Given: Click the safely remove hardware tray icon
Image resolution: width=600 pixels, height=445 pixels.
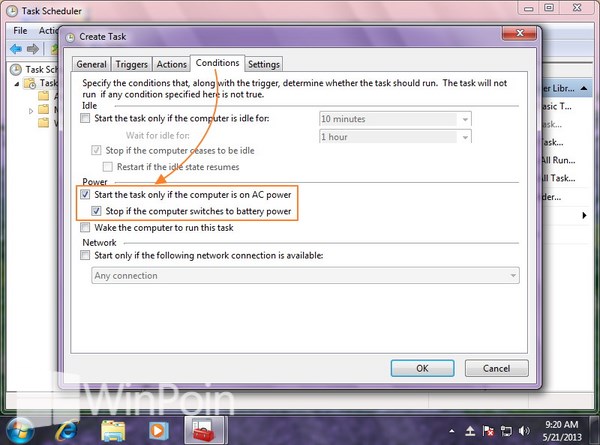Looking at the screenshot, I should pyautogui.click(x=470, y=431).
